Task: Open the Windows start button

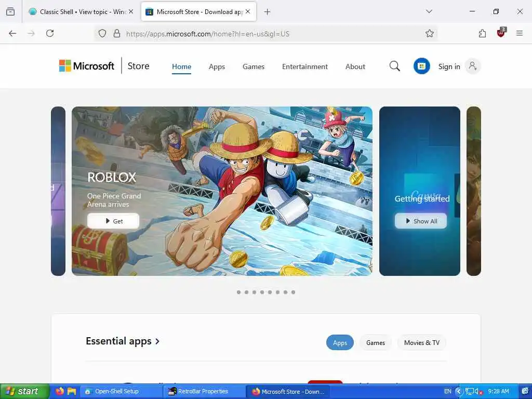Action: [24, 391]
